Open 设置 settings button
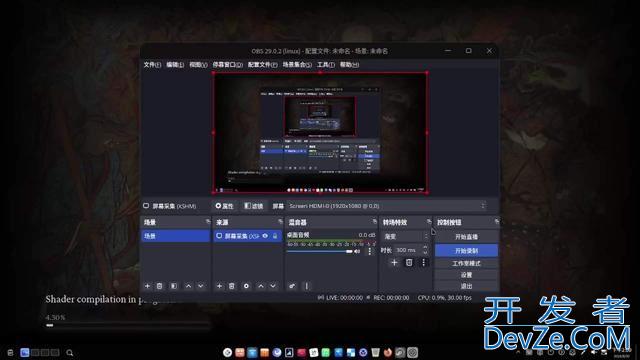 click(467, 275)
